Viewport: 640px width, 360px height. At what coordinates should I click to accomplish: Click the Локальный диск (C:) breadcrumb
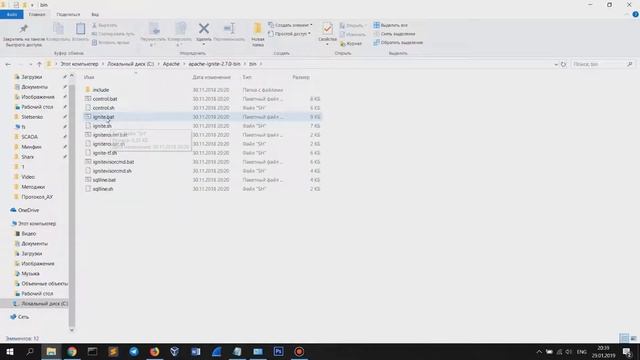131,64
